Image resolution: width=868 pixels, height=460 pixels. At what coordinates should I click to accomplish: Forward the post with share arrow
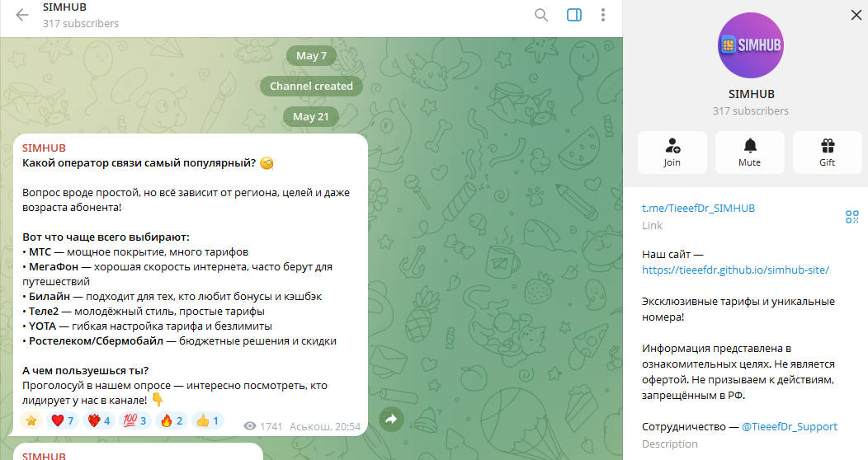click(391, 419)
